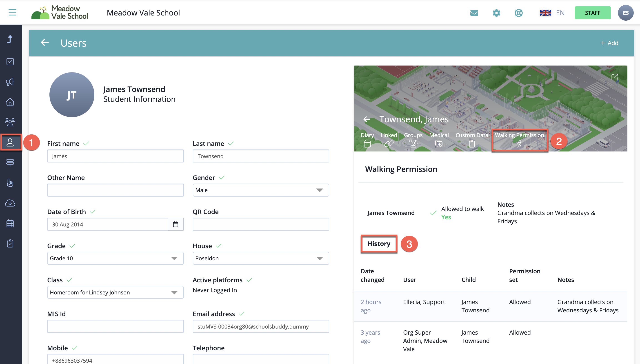Click the QR Code input field

coord(260,224)
